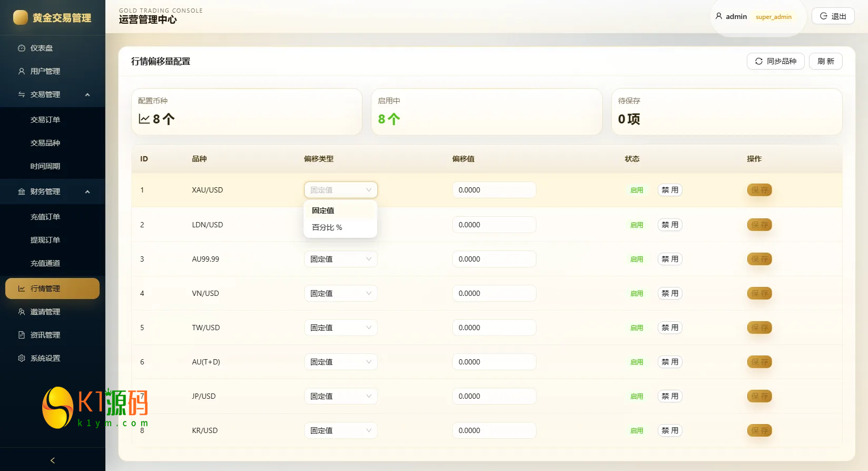
Task: Open offset type dropdown for VN/USD
Action: (x=341, y=293)
